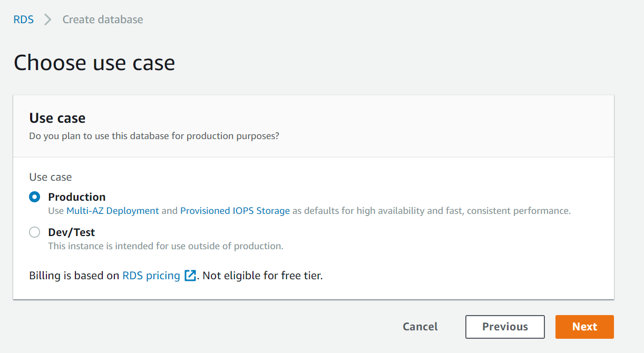This screenshot has height=353, width=644.
Task: Open the external link icon beside RDS pricing
Action: click(x=190, y=276)
